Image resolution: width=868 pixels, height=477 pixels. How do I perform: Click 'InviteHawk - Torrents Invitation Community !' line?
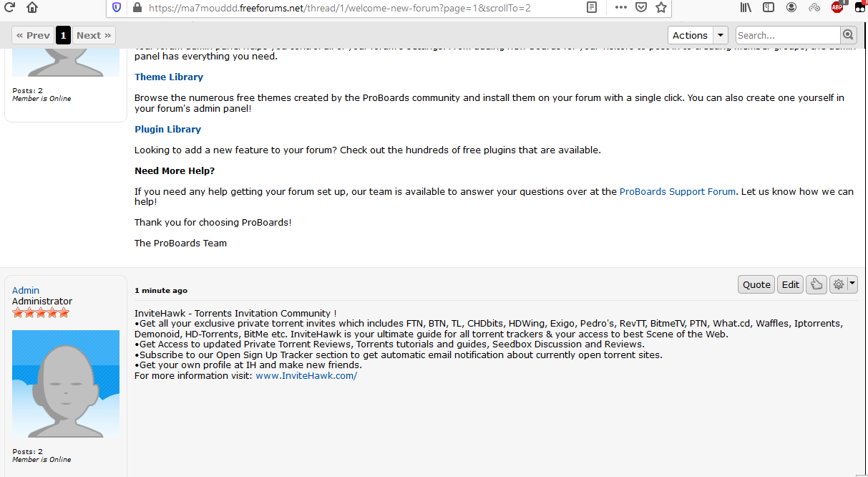235,313
